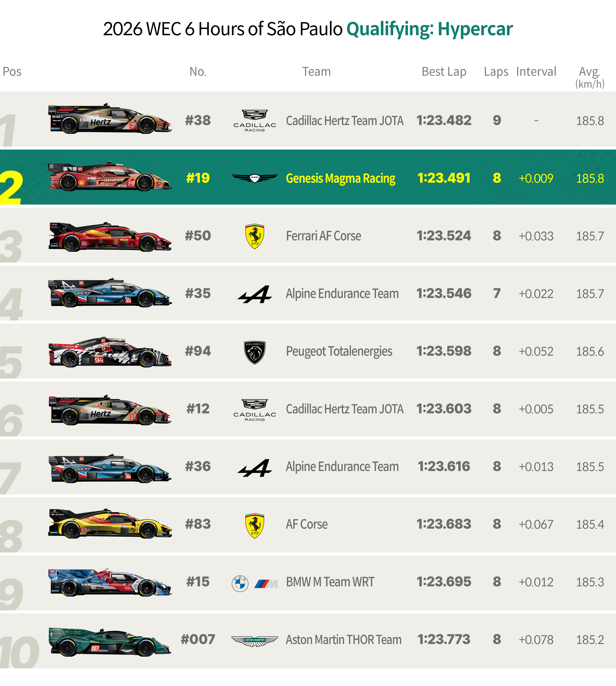This screenshot has width=616, height=686.
Task: Click the team name 'AF Corse' in row #83
Action: pos(307,524)
